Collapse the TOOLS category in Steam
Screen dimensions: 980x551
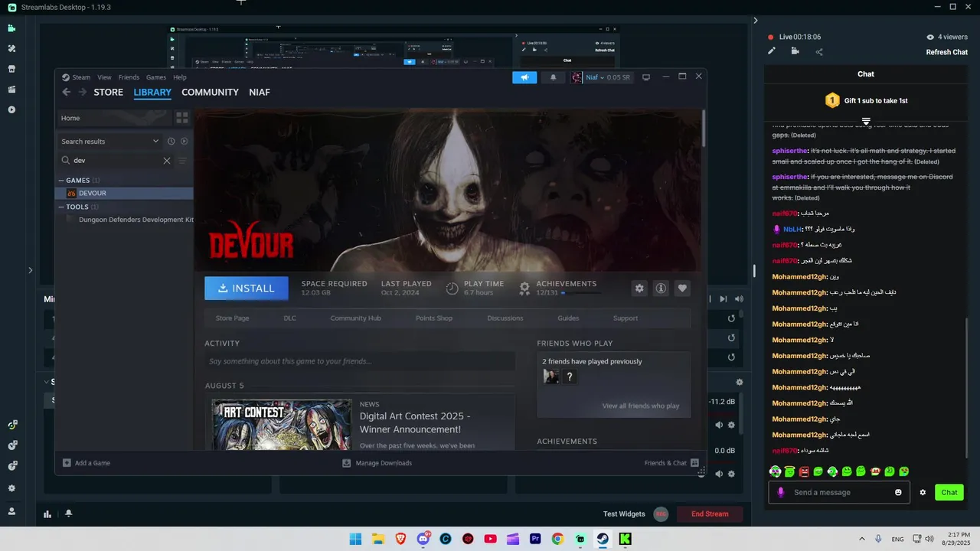coord(61,207)
